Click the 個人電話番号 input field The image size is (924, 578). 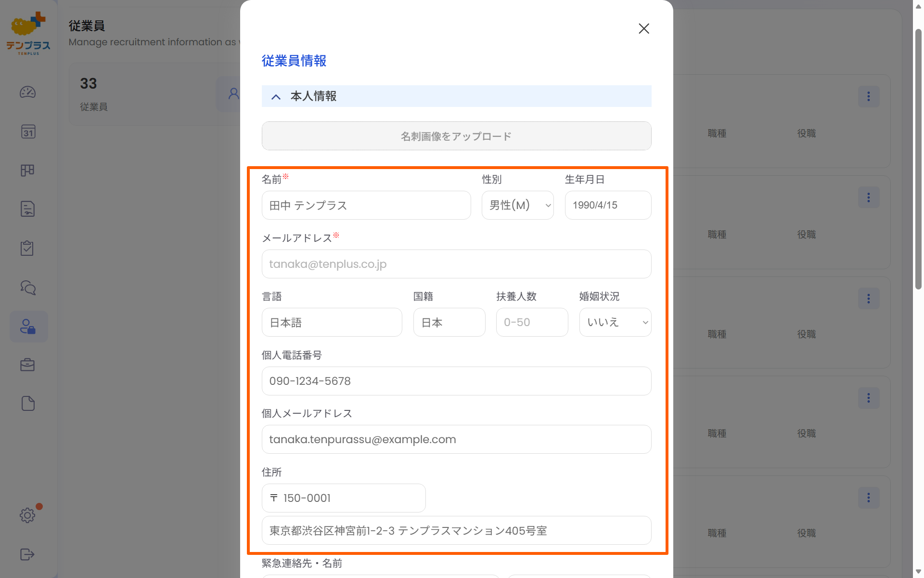click(x=456, y=381)
